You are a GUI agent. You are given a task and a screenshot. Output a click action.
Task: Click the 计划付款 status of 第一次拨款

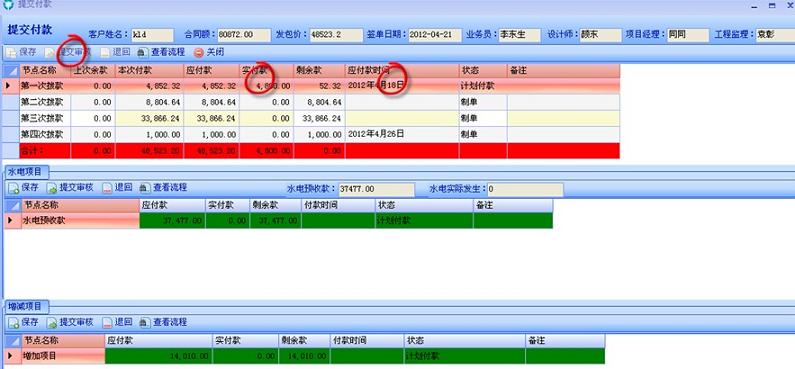tap(483, 86)
